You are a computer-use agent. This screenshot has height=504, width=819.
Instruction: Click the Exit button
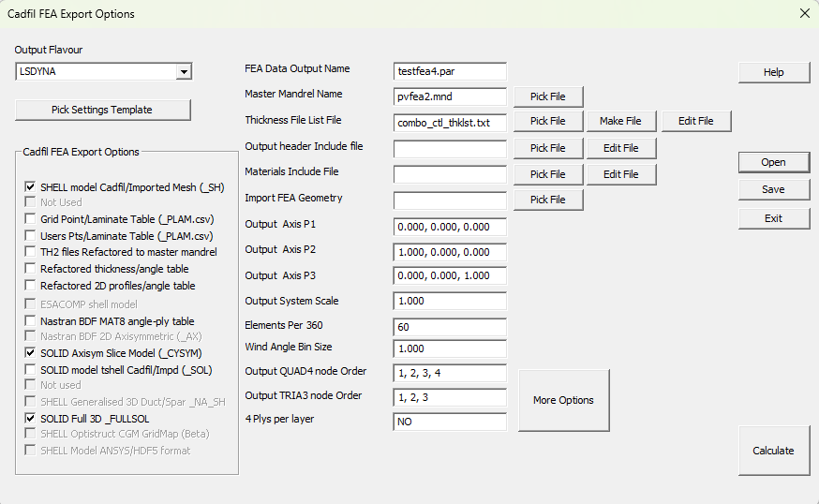click(x=774, y=219)
